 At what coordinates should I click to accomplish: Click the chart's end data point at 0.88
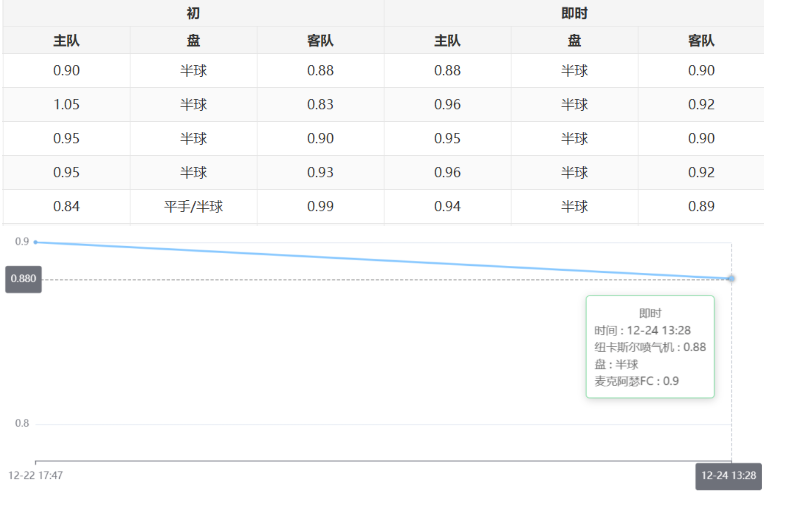click(731, 278)
